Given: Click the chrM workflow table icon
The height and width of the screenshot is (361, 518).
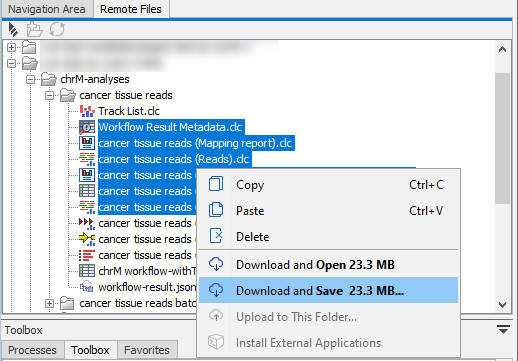Looking at the screenshot, I should (87, 271).
